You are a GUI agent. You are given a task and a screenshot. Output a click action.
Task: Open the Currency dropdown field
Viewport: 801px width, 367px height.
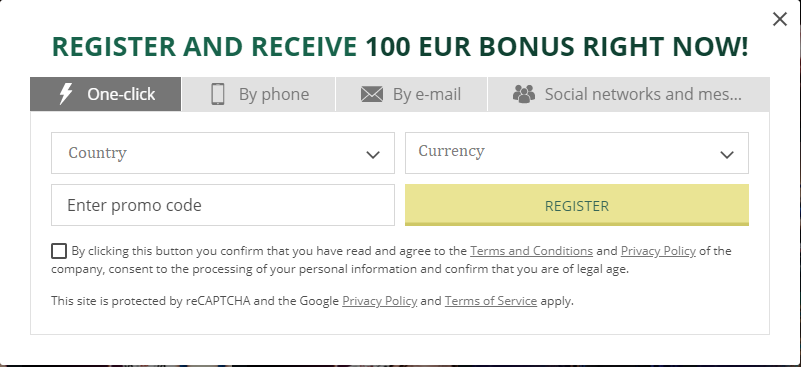point(577,153)
